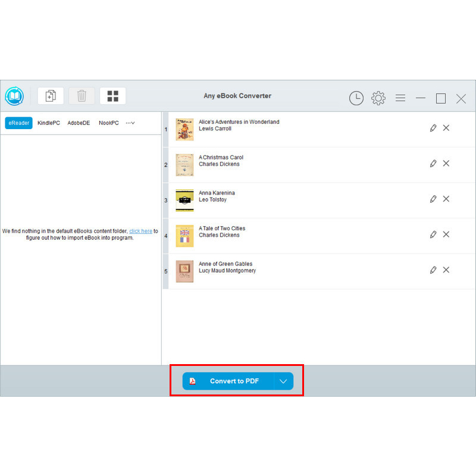Switch to the AdobeDE tab
The width and height of the screenshot is (476, 476).
[x=79, y=123]
